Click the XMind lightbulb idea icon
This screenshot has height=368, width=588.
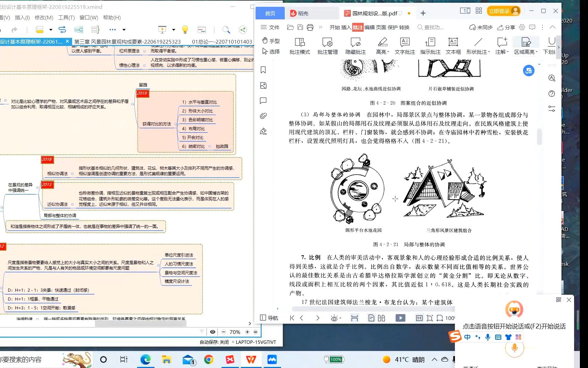pos(185,30)
